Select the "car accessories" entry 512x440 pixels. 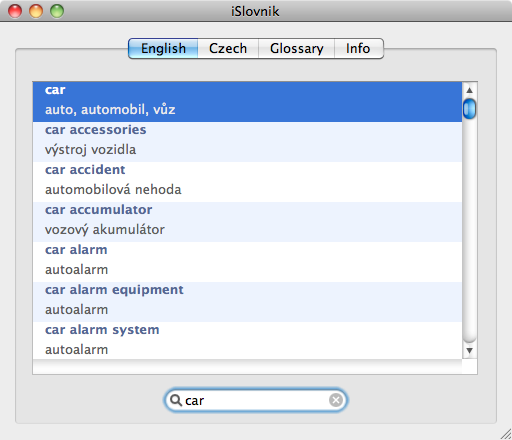pos(247,142)
